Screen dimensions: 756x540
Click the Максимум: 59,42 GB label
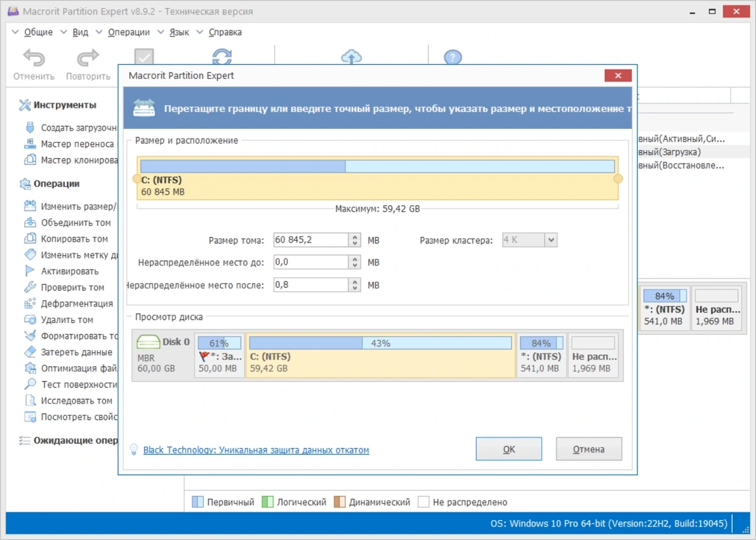(x=377, y=209)
